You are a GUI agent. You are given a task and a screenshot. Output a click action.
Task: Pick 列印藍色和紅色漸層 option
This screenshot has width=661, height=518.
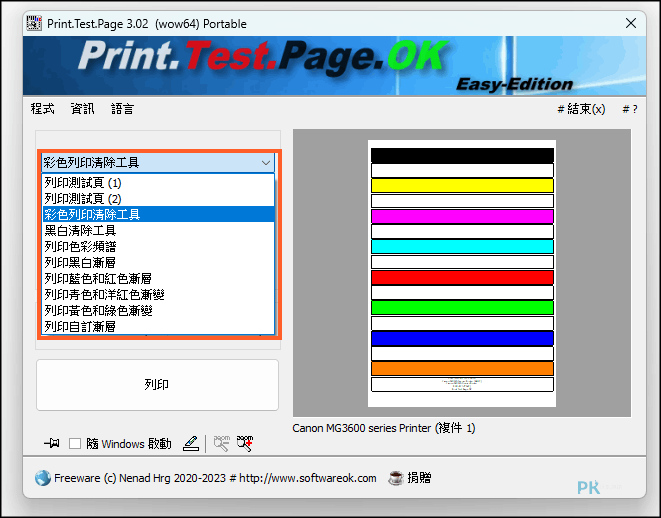point(158,279)
